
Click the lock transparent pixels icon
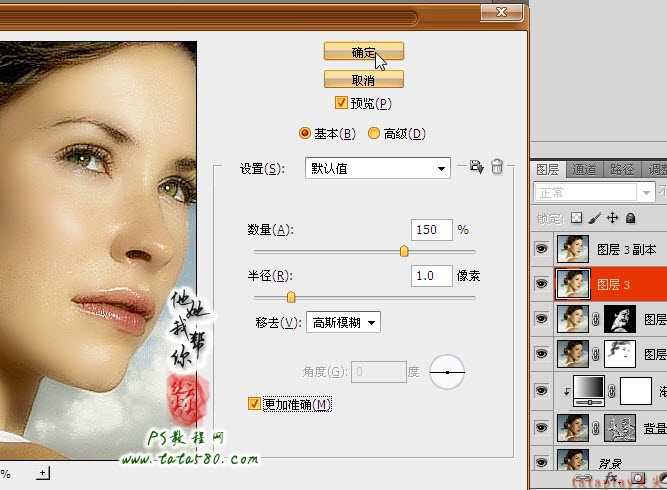click(x=576, y=218)
